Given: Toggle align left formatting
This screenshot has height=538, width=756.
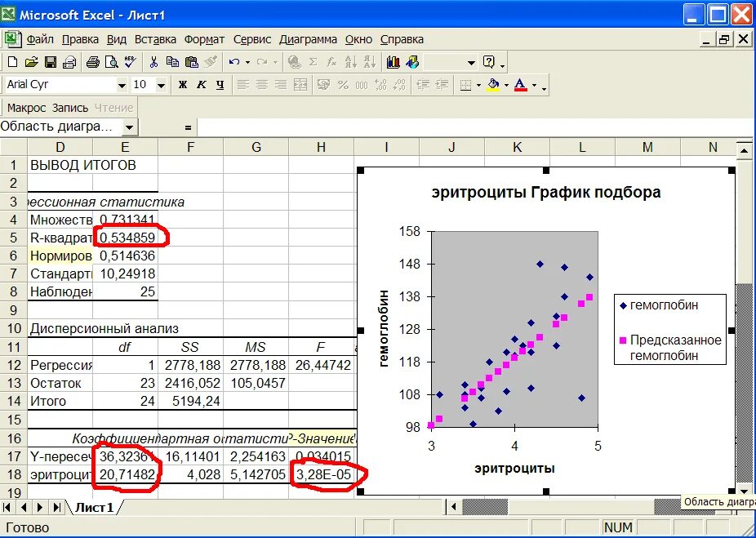Looking at the screenshot, I should pyautogui.click(x=243, y=86).
